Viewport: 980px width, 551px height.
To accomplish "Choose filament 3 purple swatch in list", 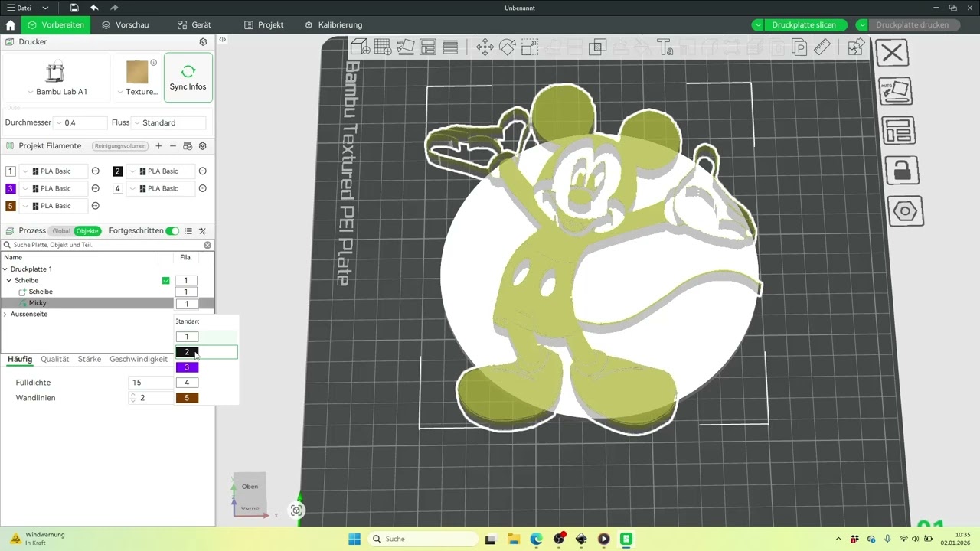I will point(187,367).
